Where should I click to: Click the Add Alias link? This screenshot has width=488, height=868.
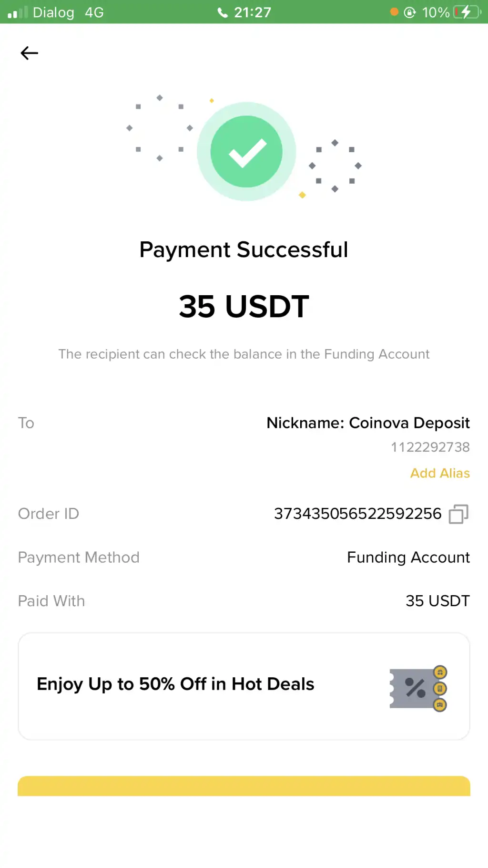pyautogui.click(x=440, y=473)
